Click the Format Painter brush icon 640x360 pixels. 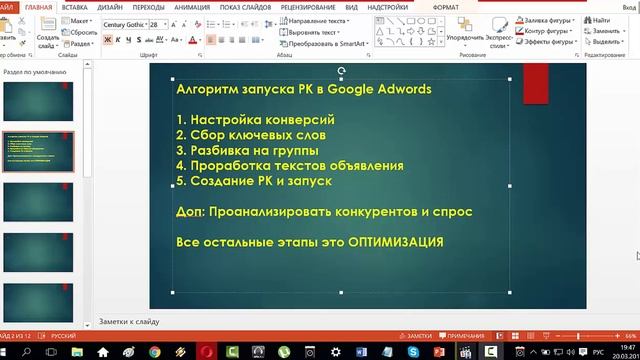pyautogui.click(x=22, y=43)
